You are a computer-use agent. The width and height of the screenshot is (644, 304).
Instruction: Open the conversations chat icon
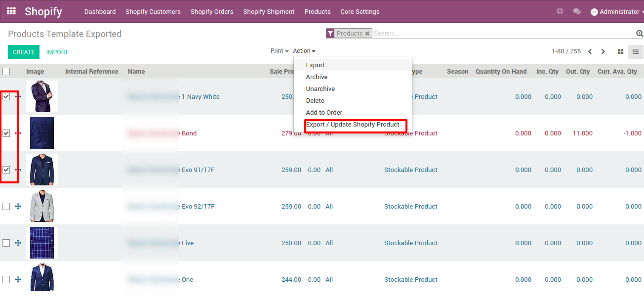pos(576,11)
